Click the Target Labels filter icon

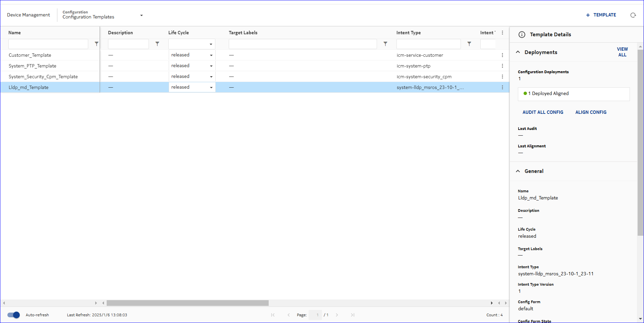coord(385,44)
